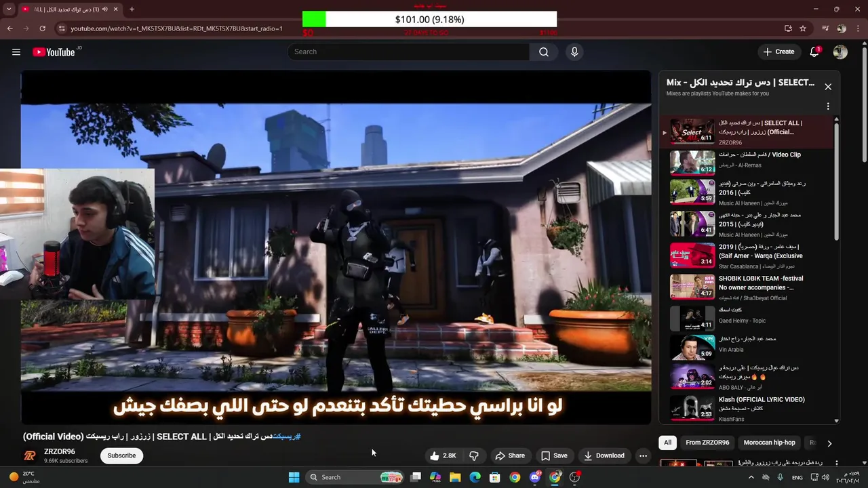Select the All filter chip
The width and height of the screenshot is (868, 488).
coord(667,443)
